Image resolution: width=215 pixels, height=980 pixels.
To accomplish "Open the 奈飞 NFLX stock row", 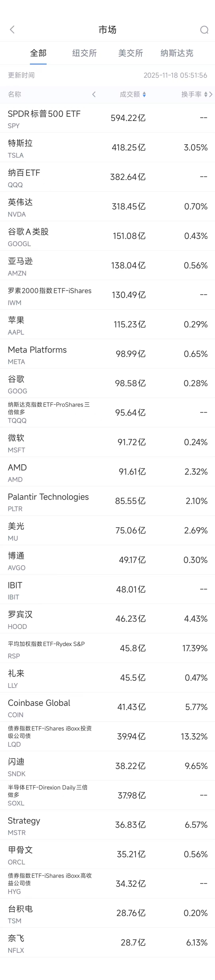I will (x=107, y=943).
